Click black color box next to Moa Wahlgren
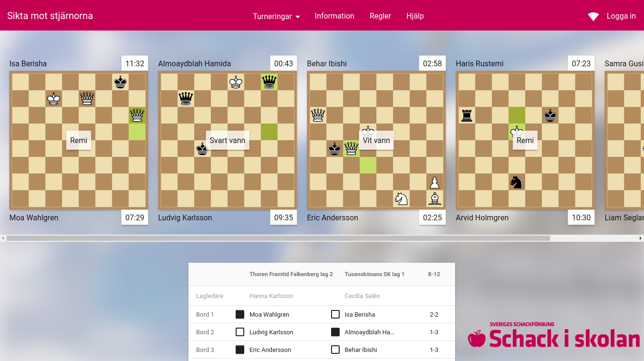Image resolution: width=644 pixels, height=361 pixels. coord(240,315)
